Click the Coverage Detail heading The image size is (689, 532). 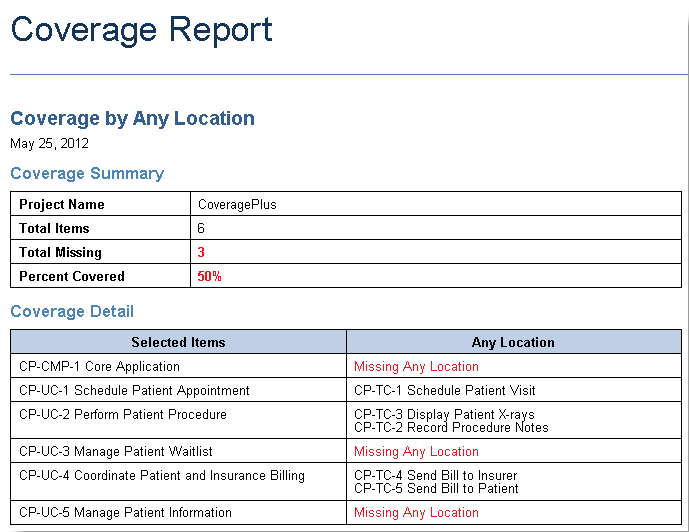point(72,311)
